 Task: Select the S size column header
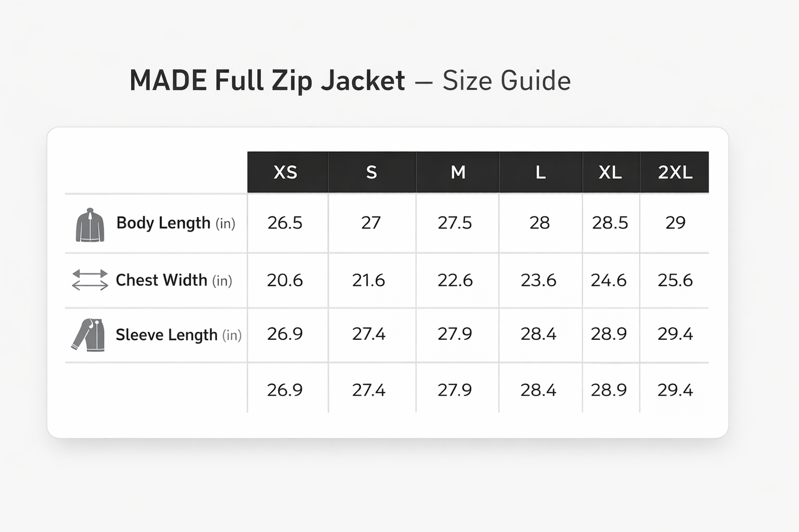point(372,172)
